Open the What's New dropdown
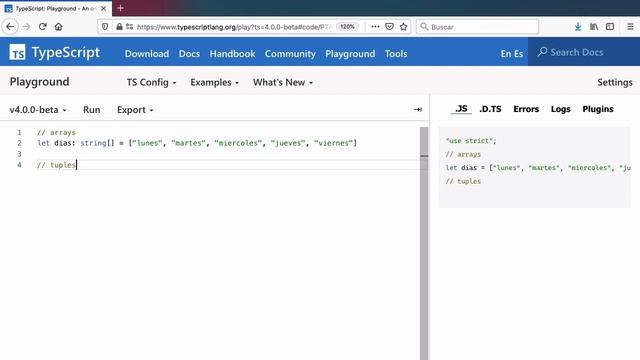Screen dimensions: 640x360 point(283,82)
